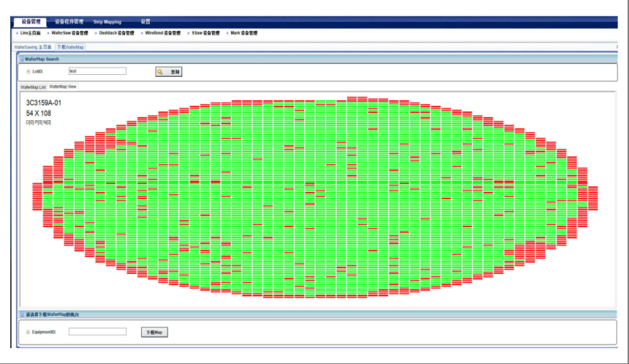
Task: Open the 设备管理 top tab
Action: 30,22
